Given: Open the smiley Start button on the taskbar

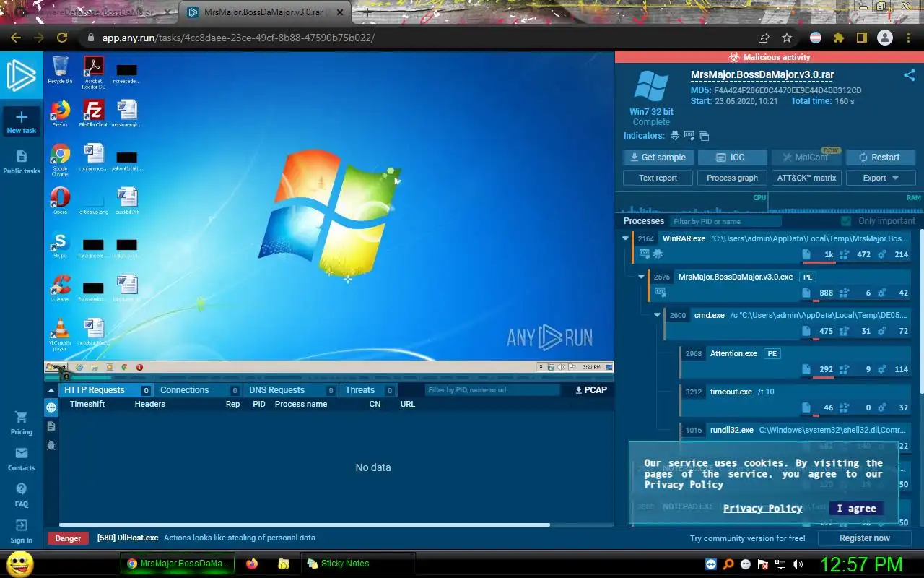Looking at the screenshot, I should click(19, 564).
